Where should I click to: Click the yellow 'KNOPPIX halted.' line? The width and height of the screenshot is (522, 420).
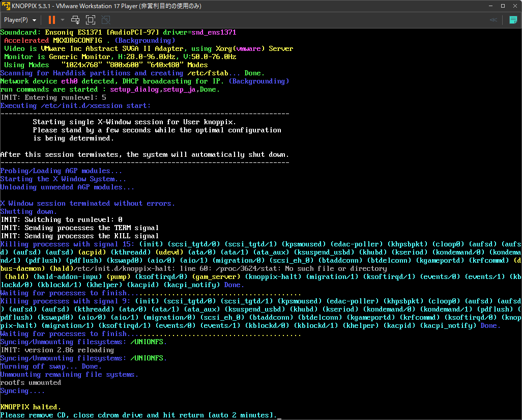(x=31, y=407)
